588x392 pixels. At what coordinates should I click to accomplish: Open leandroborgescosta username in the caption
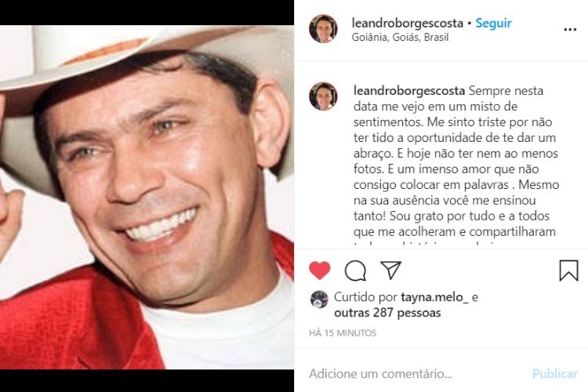[x=409, y=91]
